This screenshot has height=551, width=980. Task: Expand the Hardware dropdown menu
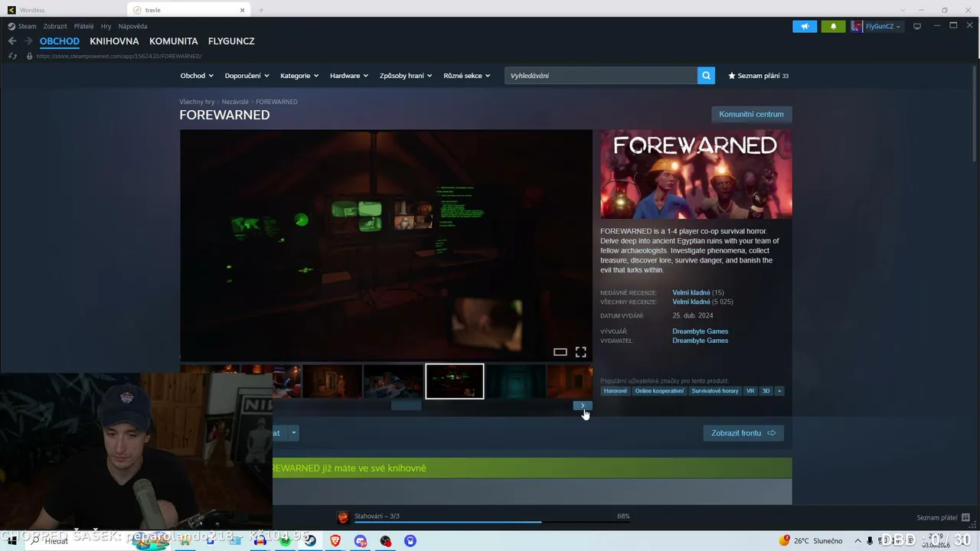pos(349,76)
